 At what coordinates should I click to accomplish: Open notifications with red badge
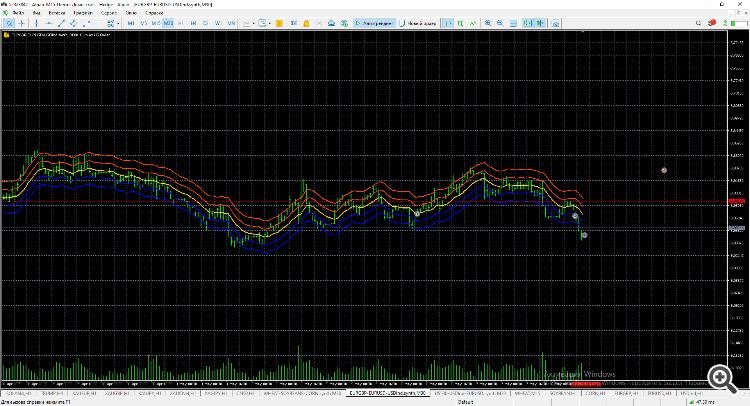712,22
